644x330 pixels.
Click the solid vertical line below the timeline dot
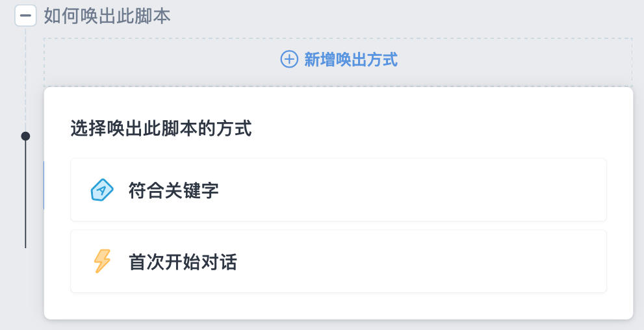click(x=25, y=194)
